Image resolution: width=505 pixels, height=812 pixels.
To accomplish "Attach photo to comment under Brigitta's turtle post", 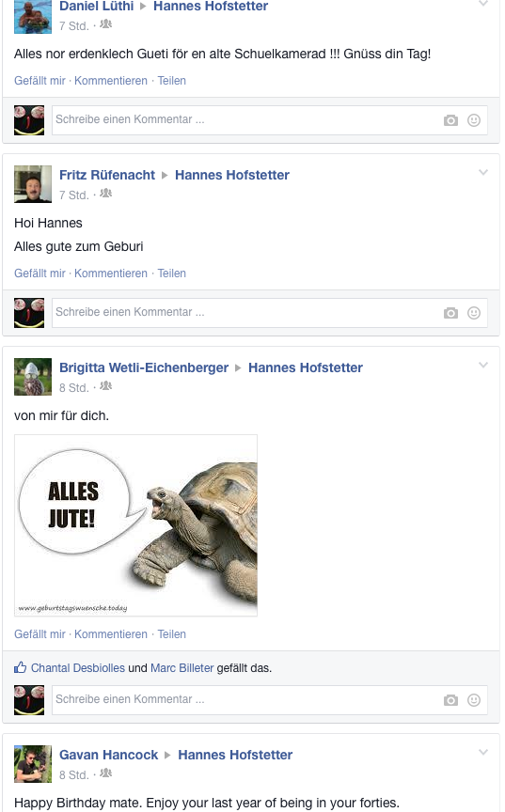I will [450, 700].
